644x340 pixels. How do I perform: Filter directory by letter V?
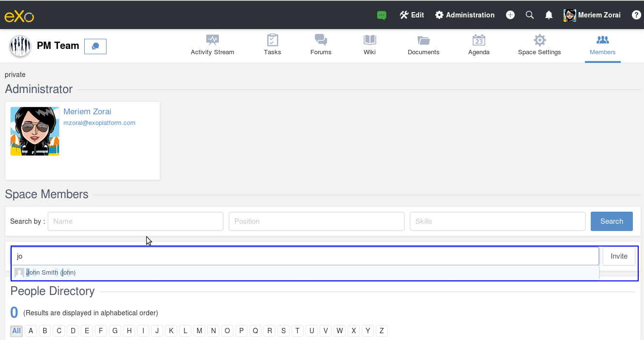point(326,331)
